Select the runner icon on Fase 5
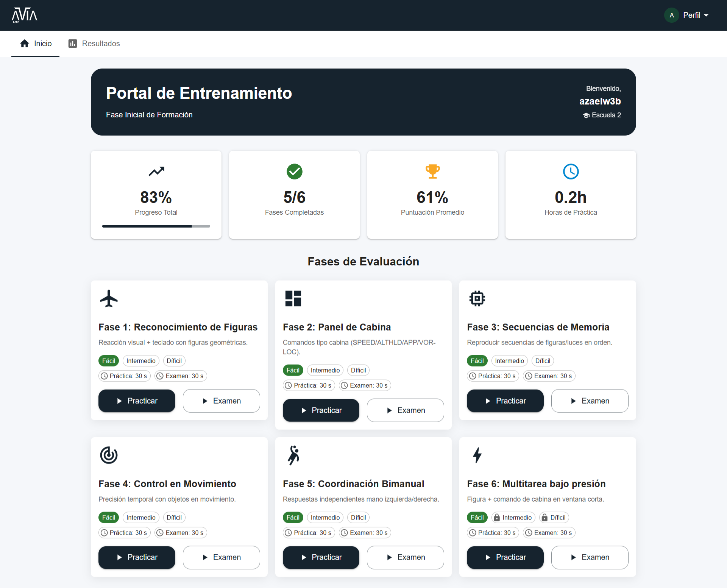The image size is (727, 588). pyautogui.click(x=293, y=455)
